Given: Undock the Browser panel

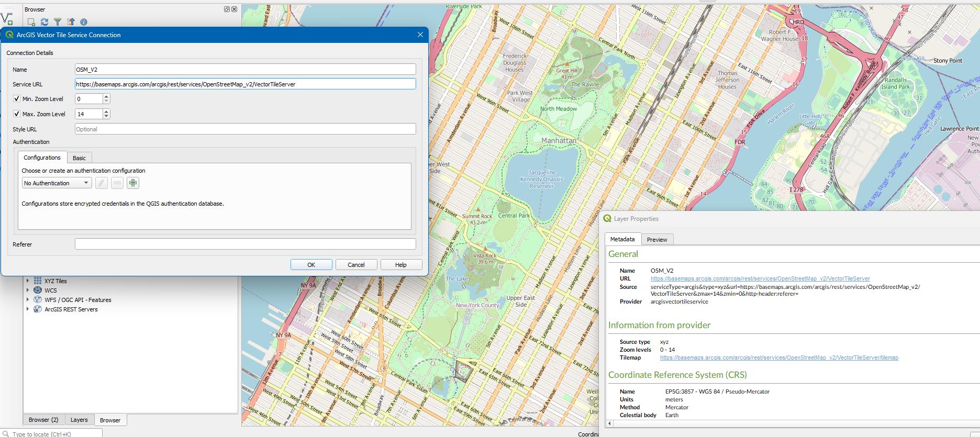Looking at the screenshot, I should [x=227, y=9].
